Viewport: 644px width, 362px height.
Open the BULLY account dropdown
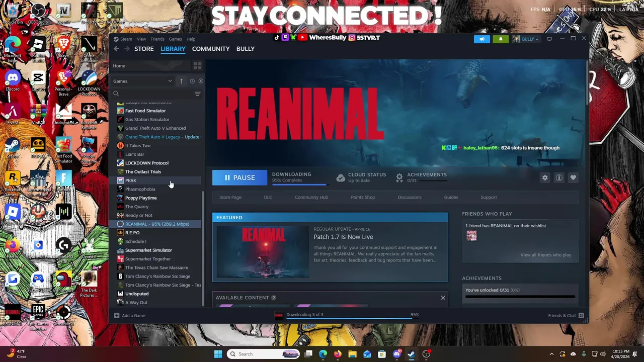526,39
